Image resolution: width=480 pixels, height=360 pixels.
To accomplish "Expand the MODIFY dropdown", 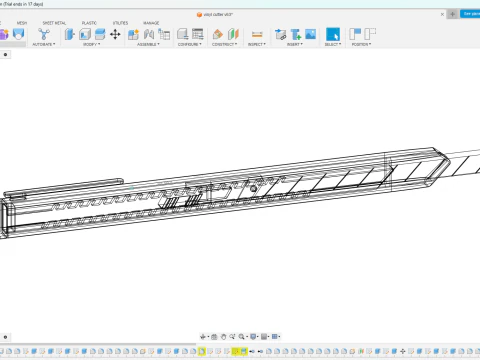I will (x=91, y=44).
